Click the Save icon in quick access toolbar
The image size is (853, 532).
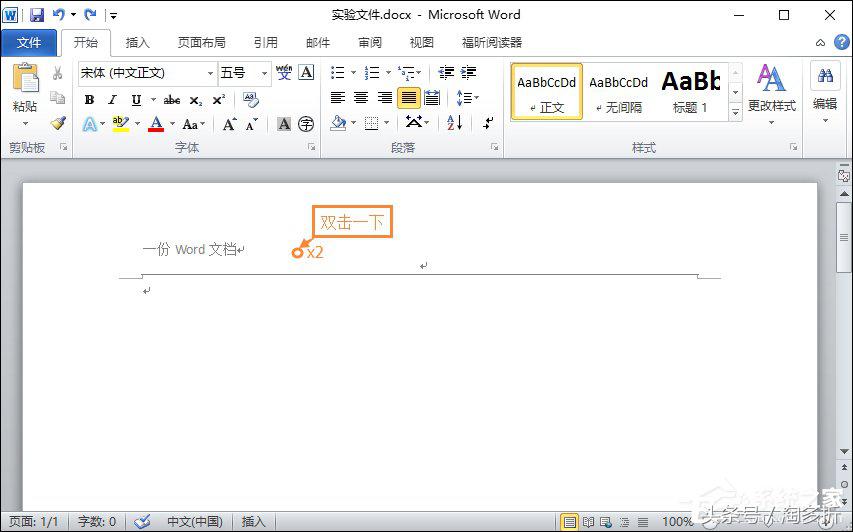click(x=36, y=15)
